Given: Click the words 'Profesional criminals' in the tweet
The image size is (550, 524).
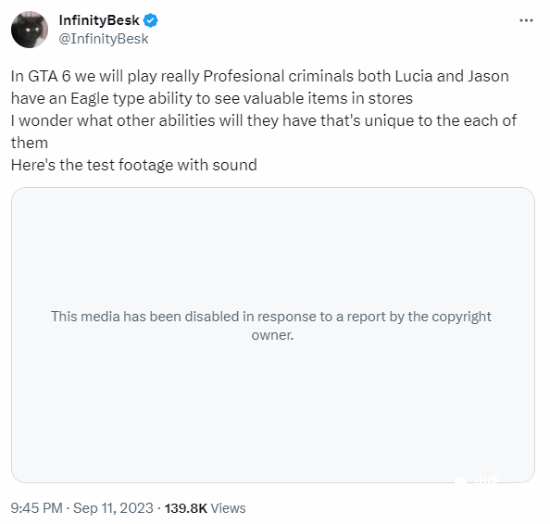Looking at the screenshot, I should pyautogui.click(x=278, y=76).
